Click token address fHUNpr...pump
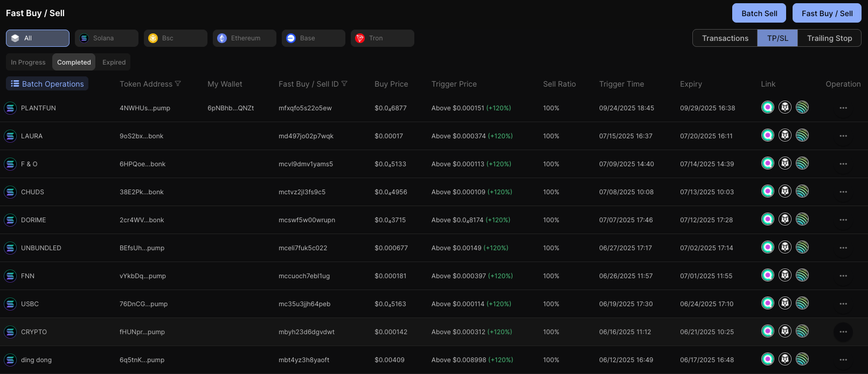Viewport: 868px width, 374px height. pyautogui.click(x=142, y=332)
